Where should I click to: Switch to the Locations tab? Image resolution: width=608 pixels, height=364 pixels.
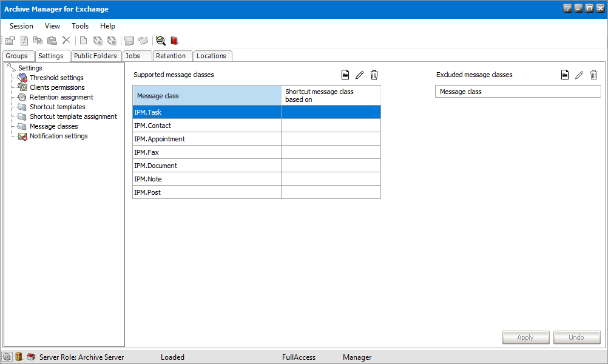[x=212, y=56]
